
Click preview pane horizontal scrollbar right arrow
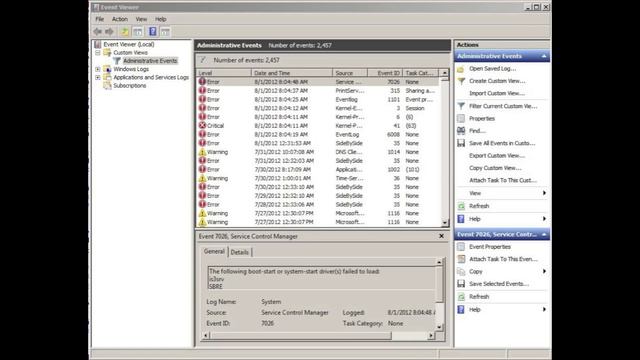pyautogui.click(x=431, y=336)
